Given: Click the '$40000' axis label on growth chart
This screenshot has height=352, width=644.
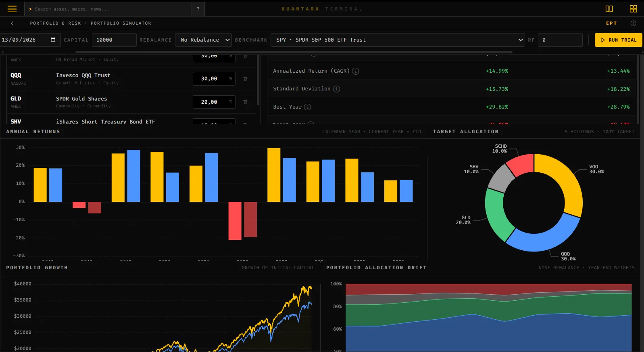Looking at the screenshot, I should [x=23, y=284].
